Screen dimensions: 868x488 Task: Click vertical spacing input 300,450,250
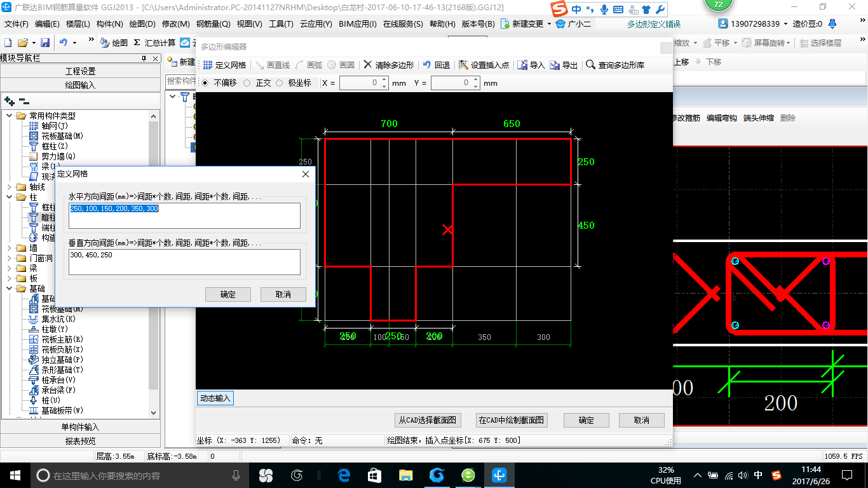[185, 262]
